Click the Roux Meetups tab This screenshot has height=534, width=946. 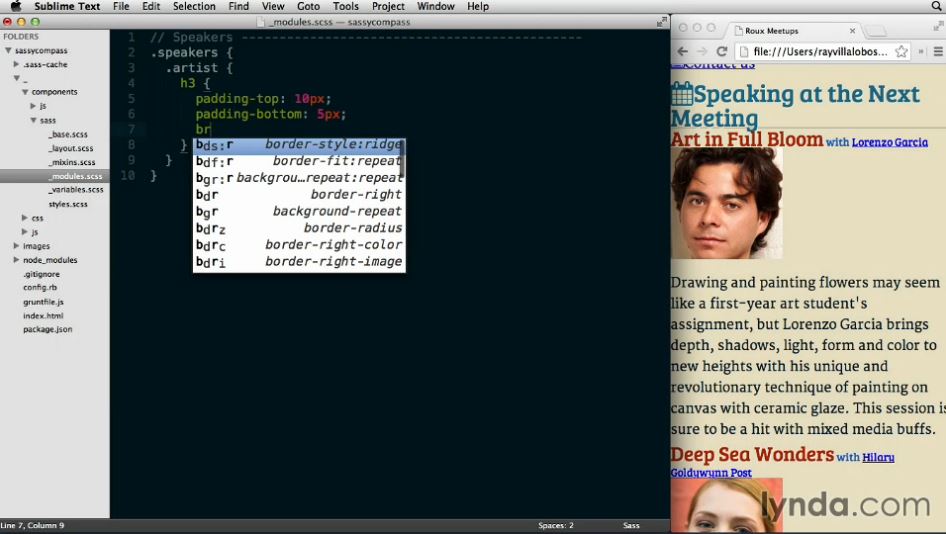[793, 30]
